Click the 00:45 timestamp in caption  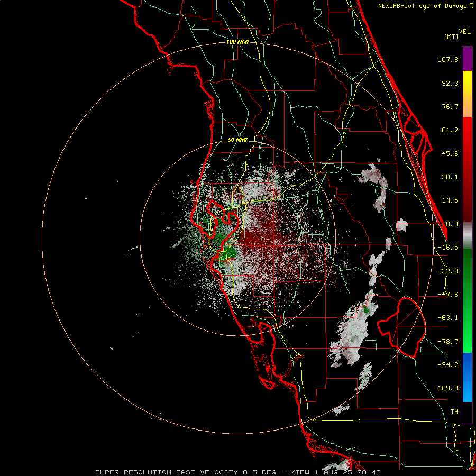click(369, 472)
